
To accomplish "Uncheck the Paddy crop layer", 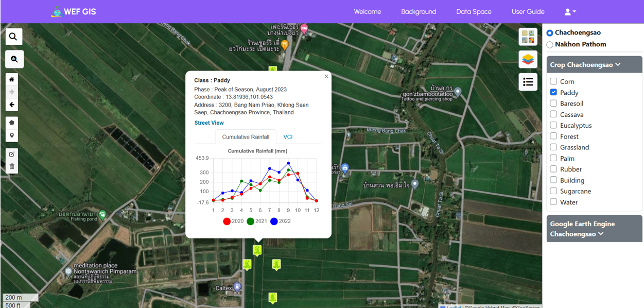I will click(553, 92).
